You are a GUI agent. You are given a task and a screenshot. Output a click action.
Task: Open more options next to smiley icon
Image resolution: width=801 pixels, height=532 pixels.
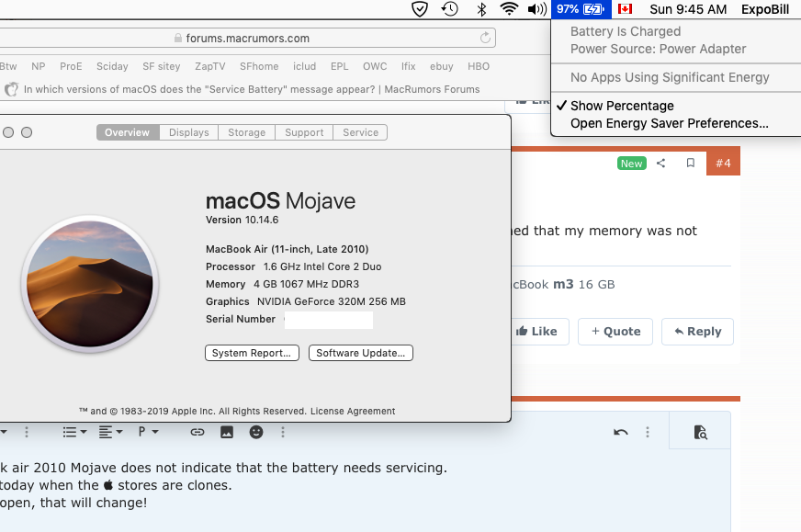[283, 433]
